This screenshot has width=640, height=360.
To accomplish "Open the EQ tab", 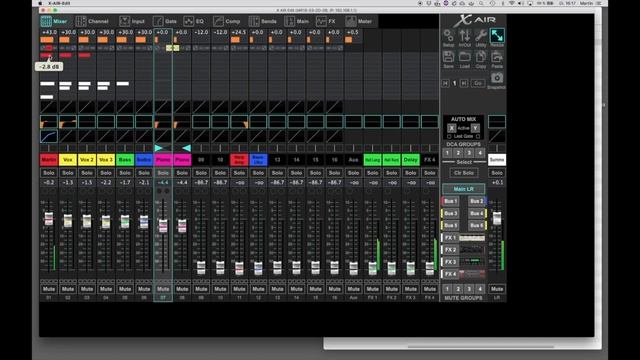I will tap(194, 21).
